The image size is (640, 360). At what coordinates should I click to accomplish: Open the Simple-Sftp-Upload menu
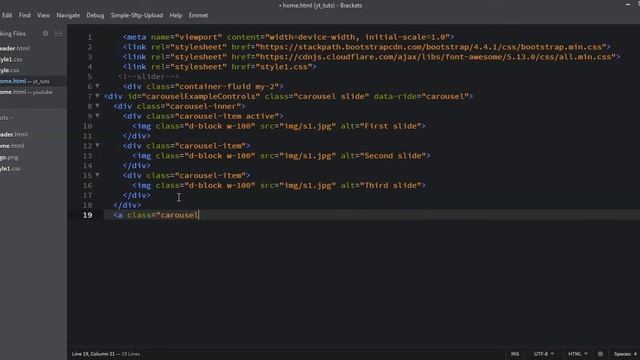137,15
